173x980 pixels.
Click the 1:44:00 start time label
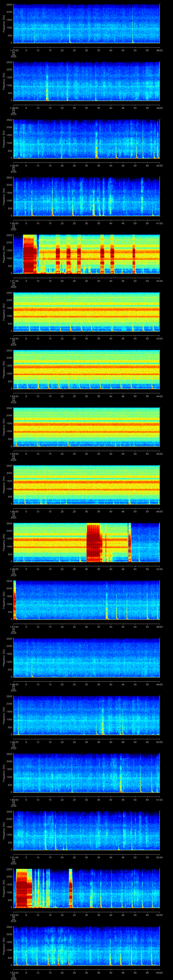(14, 454)
